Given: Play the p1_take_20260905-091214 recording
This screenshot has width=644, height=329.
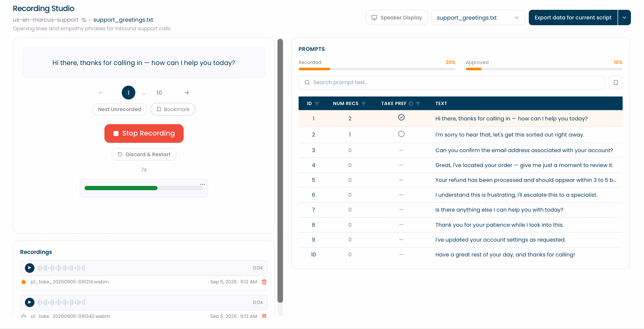Looking at the screenshot, I should tap(30, 268).
